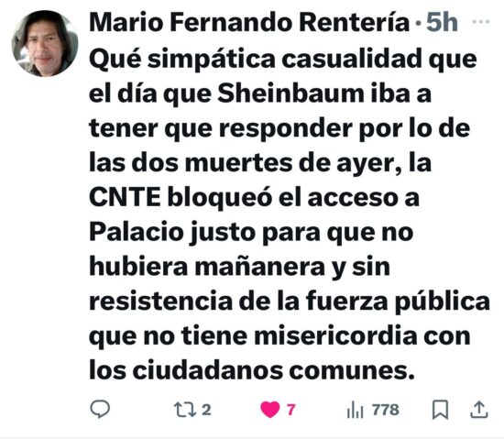Image resolution: width=504 pixels, height=439 pixels.
Task: Repost using the retweet arrows icon
Action: tap(185, 410)
